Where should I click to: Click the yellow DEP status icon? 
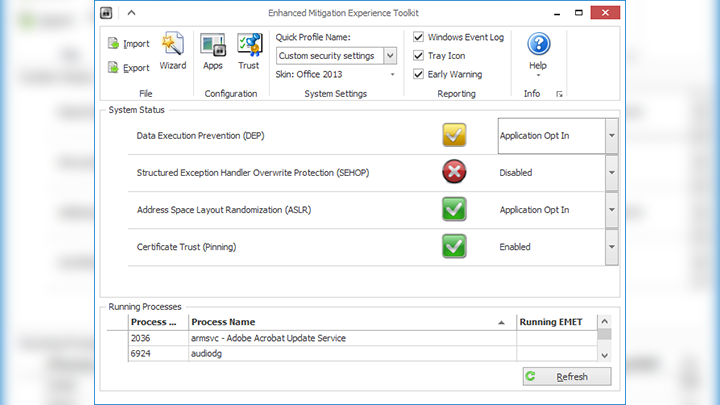(454, 135)
